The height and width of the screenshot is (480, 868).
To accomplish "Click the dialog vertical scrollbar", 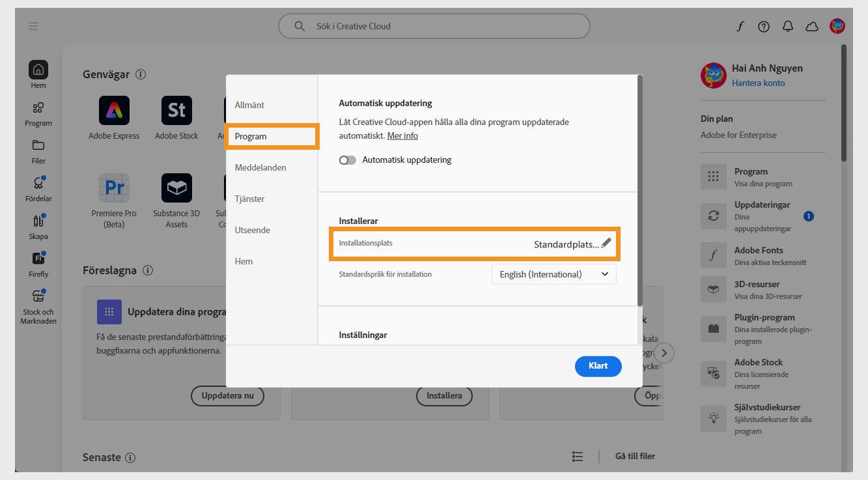I will (639, 191).
